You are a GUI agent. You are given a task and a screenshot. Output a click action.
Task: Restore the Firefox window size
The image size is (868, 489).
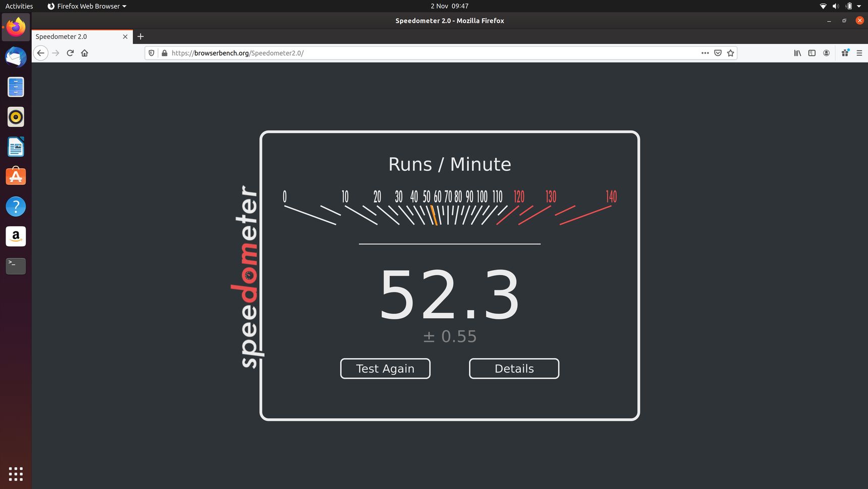(844, 21)
